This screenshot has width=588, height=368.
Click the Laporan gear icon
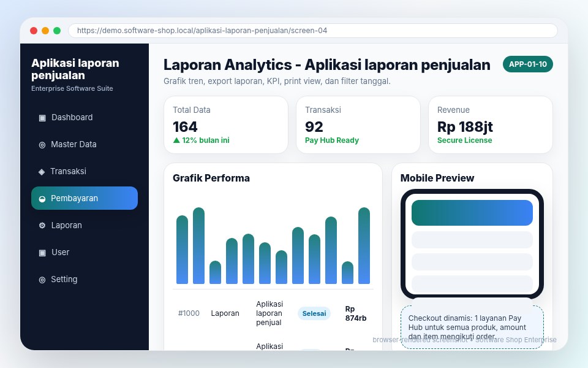[42, 225]
